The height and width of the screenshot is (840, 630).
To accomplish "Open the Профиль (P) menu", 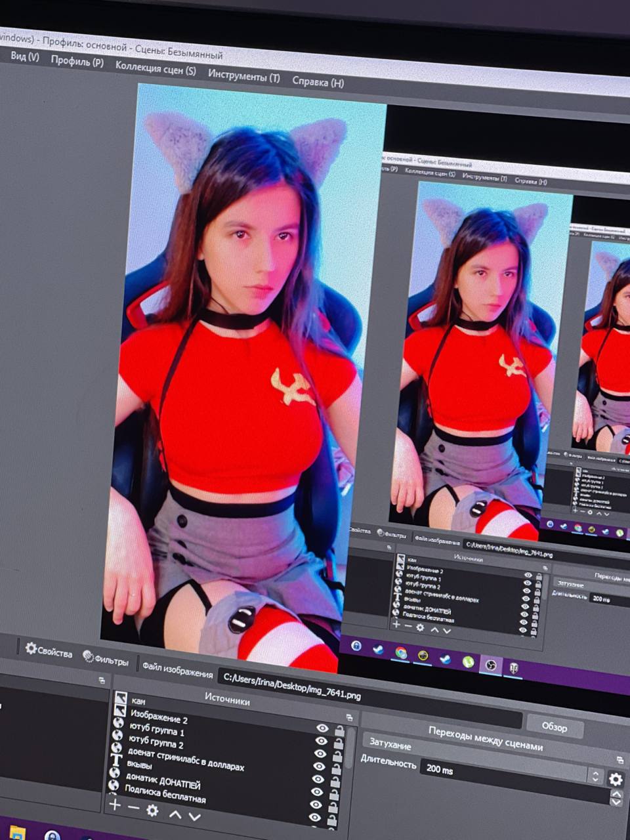I will tap(77, 62).
